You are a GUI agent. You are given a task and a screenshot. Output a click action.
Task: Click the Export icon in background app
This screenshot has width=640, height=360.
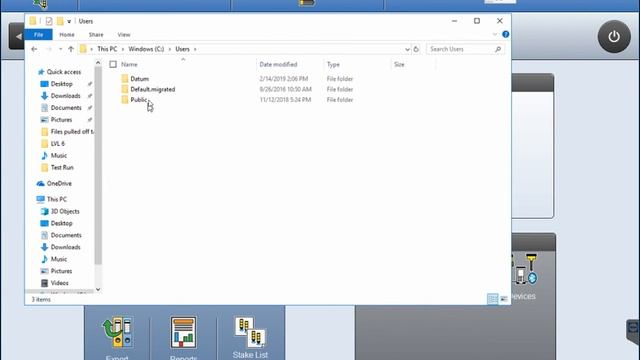117,337
